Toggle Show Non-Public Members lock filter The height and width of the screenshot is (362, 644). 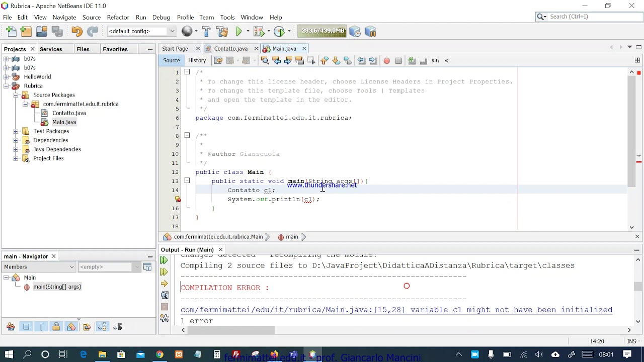click(56, 327)
